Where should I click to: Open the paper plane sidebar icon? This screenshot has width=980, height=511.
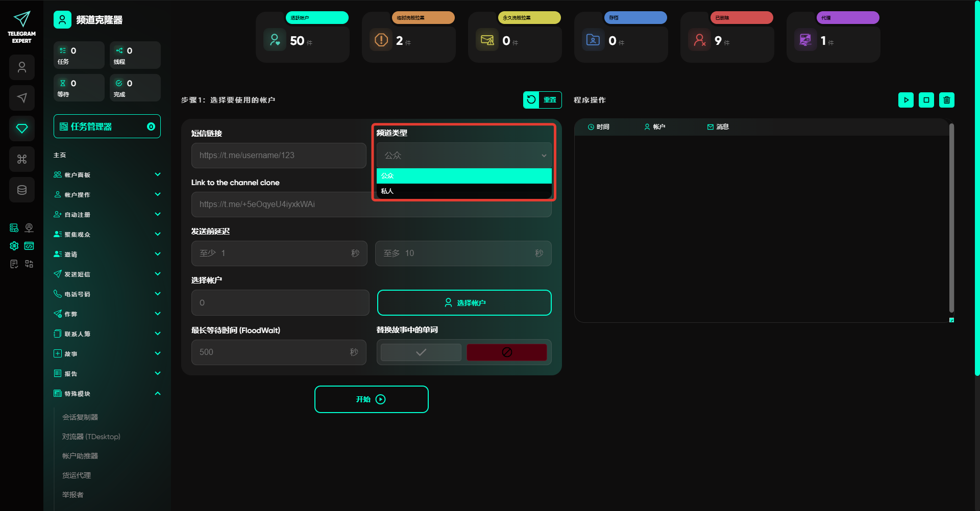pyautogui.click(x=21, y=98)
